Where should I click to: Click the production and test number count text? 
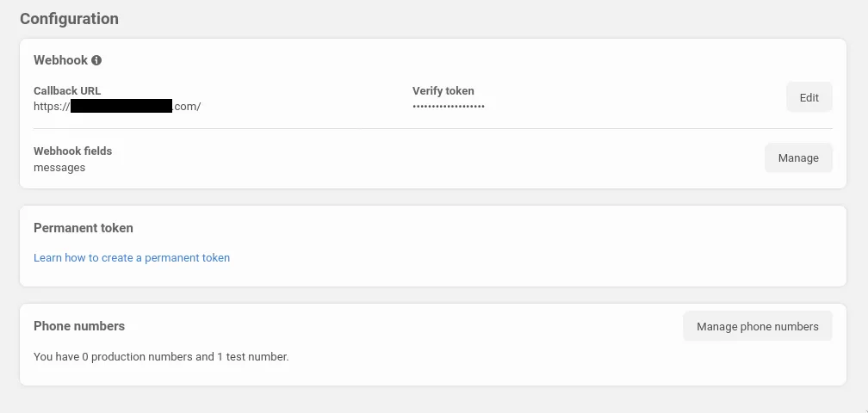coord(161,356)
